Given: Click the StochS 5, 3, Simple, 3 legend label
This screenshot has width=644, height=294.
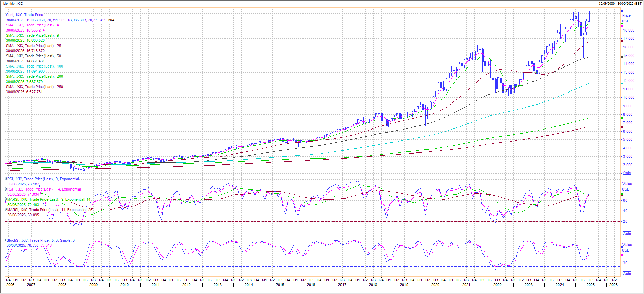Looking at the screenshot, I should [40, 240].
